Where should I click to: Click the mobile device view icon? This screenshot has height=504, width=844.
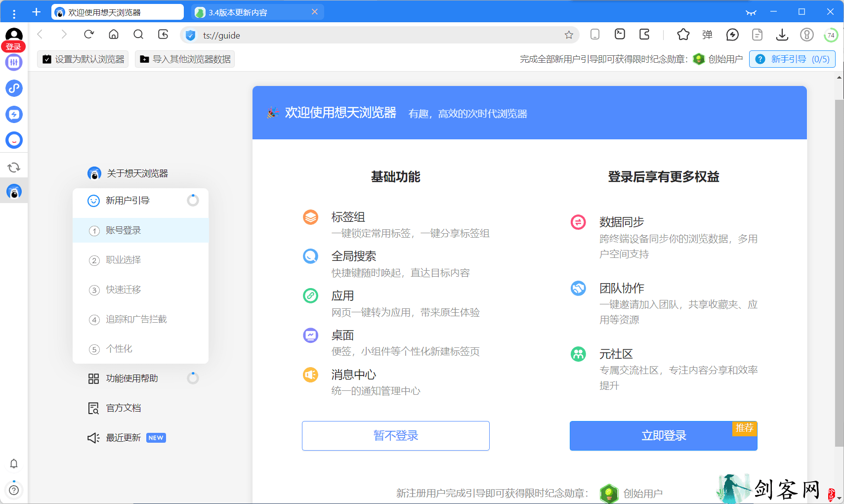pos(595,34)
